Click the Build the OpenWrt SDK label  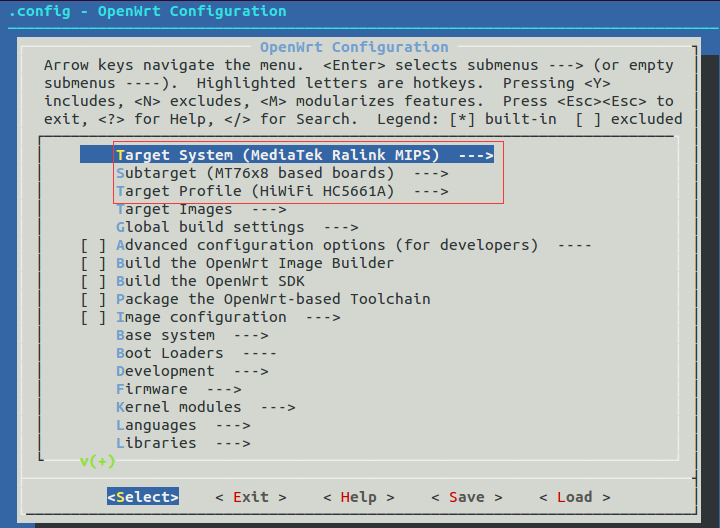pyautogui.click(x=210, y=281)
